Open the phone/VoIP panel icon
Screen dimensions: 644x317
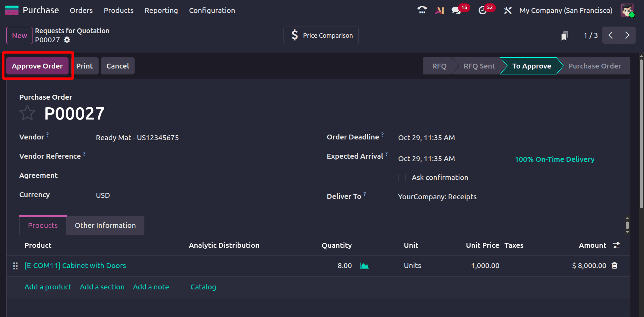[422, 10]
